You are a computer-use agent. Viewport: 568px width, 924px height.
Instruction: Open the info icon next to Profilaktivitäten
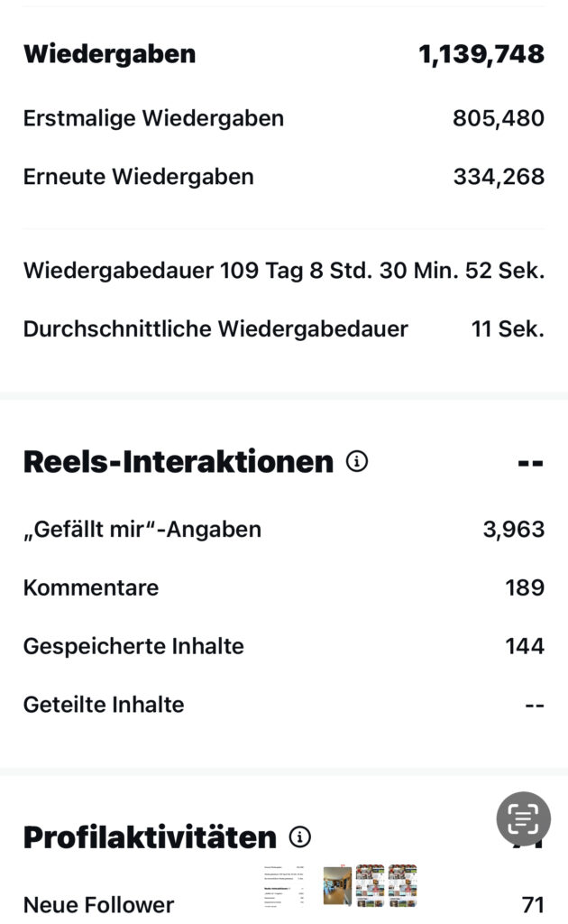click(300, 836)
